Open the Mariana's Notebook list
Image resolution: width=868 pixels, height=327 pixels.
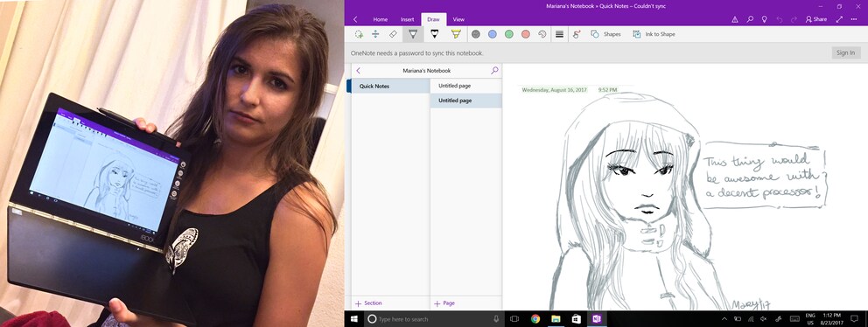426,71
